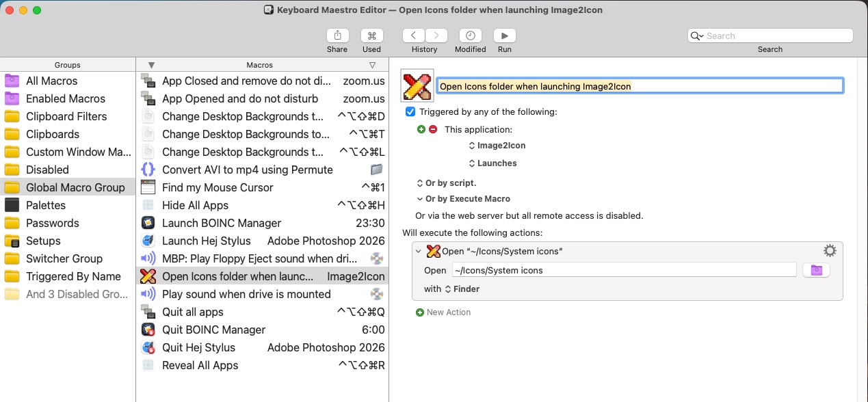Run the macro using the Run toolbar icon
Image resolution: width=868 pixels, height=402 pixels.
pos(504,36)
